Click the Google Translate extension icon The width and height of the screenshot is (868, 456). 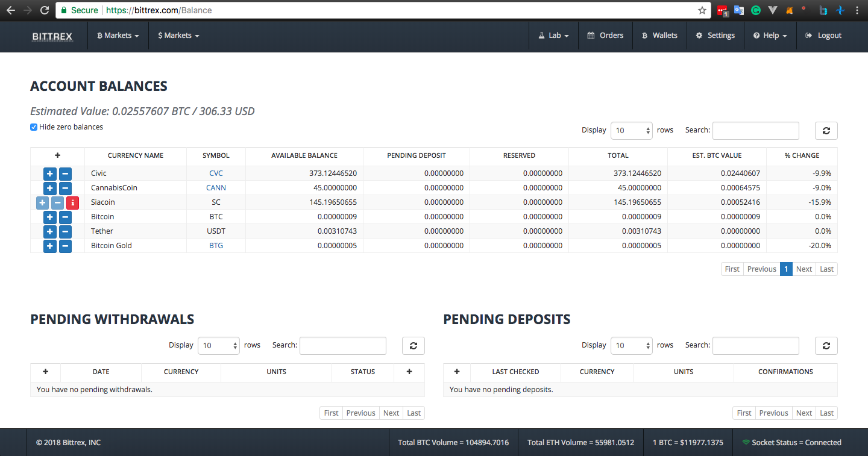(x=739, y=10)
